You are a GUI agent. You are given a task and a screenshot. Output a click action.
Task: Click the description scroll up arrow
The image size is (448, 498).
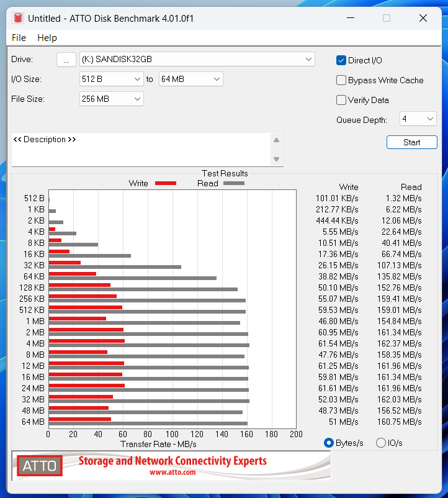tap(276, 140)
